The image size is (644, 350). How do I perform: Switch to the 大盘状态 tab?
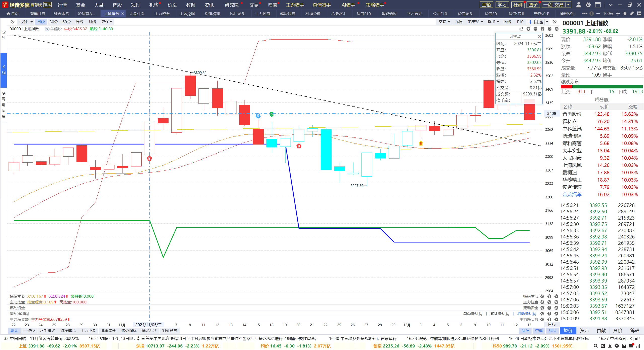coord(137,14)
